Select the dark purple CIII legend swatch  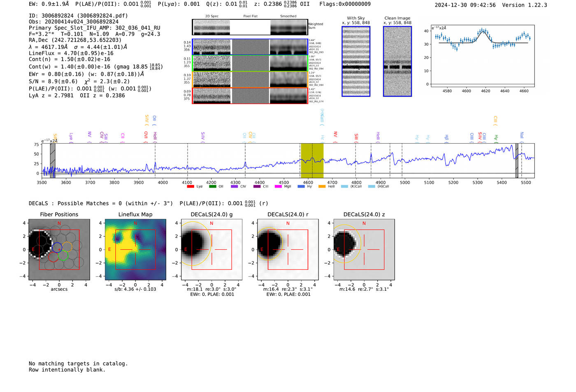click(257, 186)
